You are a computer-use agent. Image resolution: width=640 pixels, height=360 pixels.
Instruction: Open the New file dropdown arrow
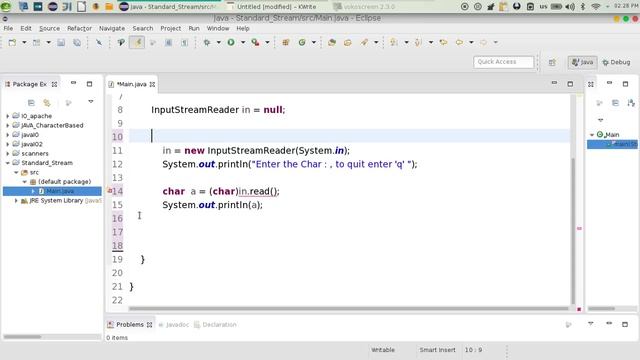(x=24, y=42)
